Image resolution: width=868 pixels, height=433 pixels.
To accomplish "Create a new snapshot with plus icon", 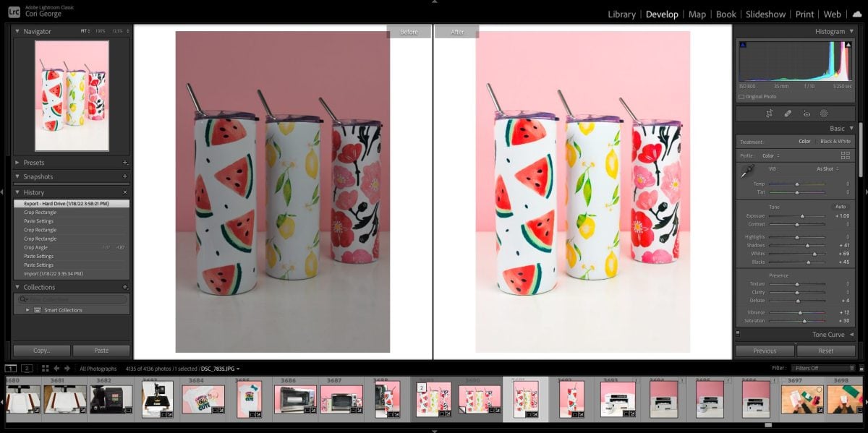I will tap(125, 176).
